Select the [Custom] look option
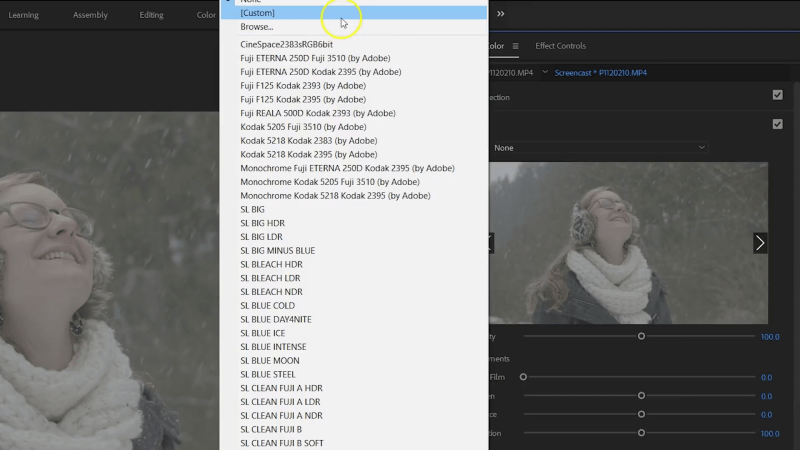Screen dimensions: 800x450 click(x=354, y=13)
